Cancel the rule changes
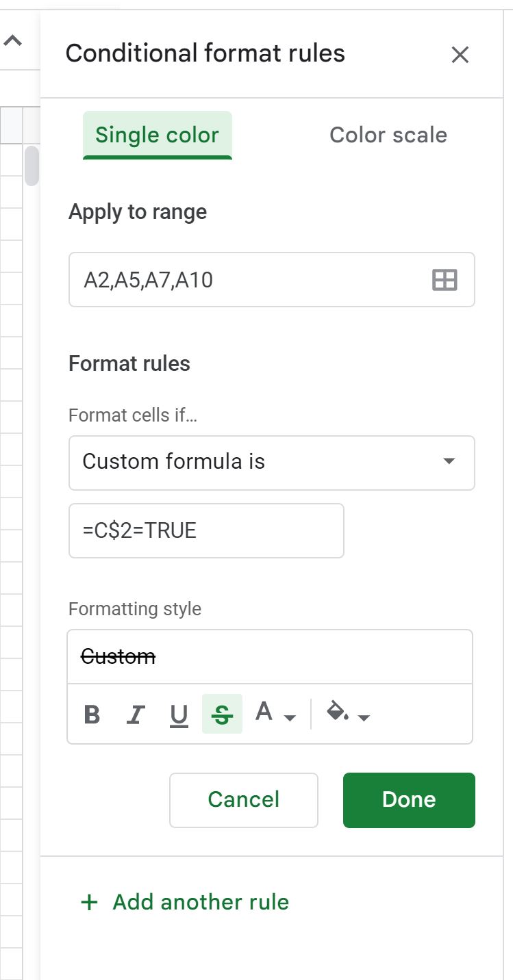 click(x=244, y=800)
